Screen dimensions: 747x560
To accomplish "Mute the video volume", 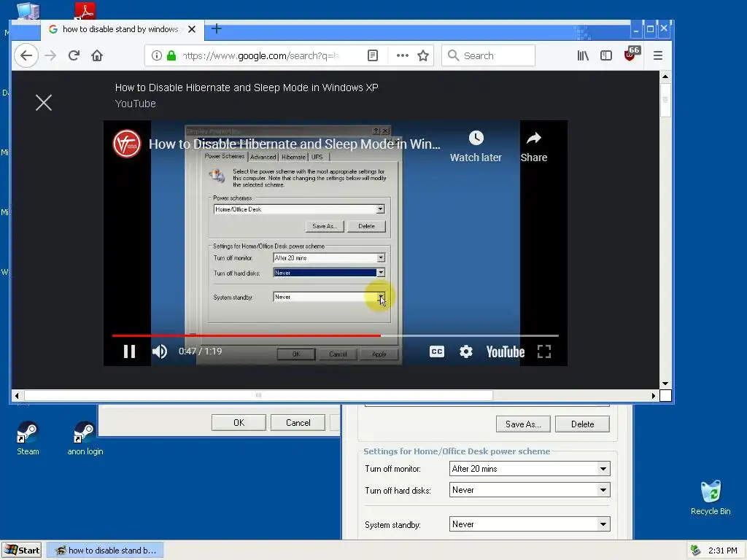I will tap(160, 351).
